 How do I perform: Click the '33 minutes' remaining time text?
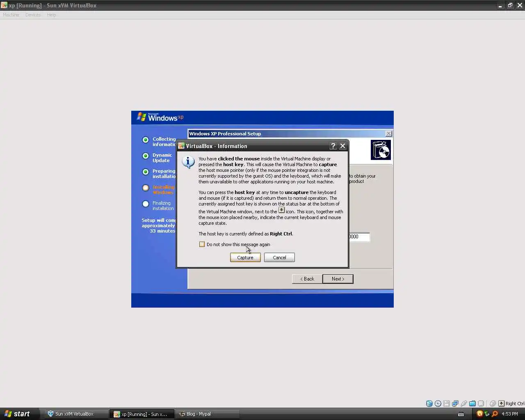coord(162,231)
